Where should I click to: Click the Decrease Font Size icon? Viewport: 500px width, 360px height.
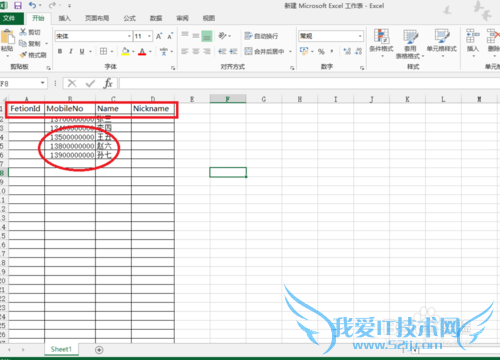click(x=170, y=36)
